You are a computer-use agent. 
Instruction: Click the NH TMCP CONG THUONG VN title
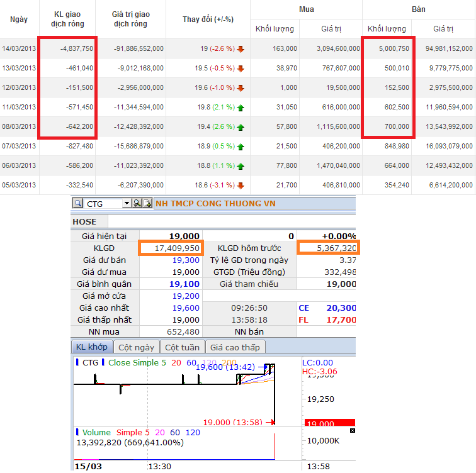click(x=215, y=203)
